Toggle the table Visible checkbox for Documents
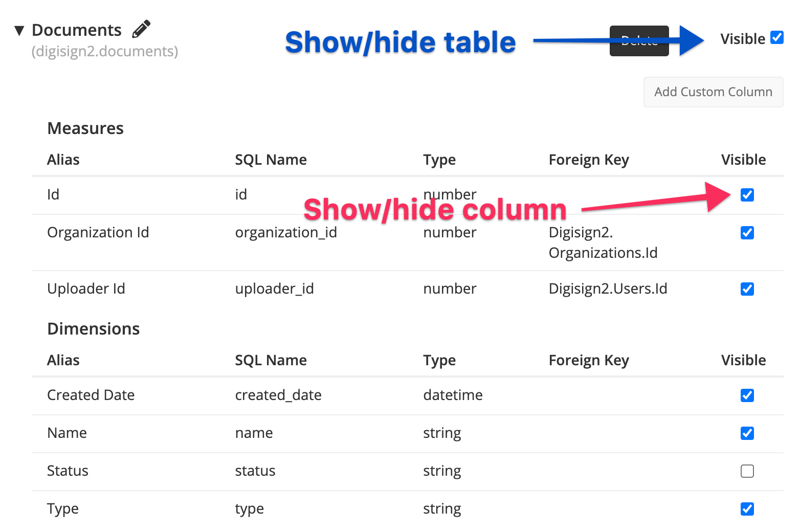This screenshot has height=532, width=800. point(776,37)
